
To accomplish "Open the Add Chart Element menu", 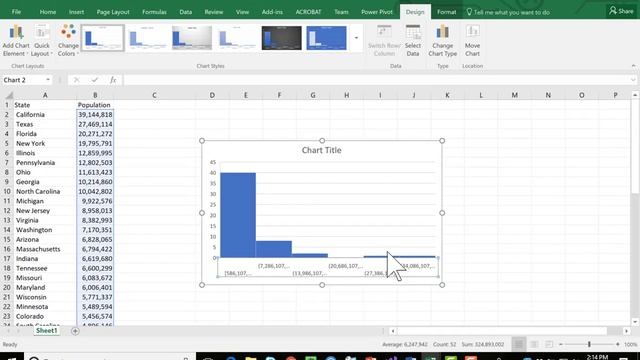I will pos(16,41).
